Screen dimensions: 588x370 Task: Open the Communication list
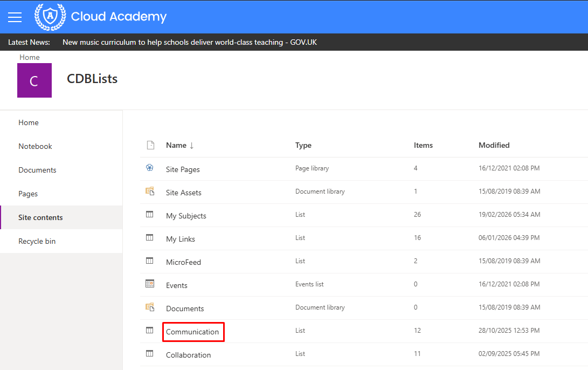point(192,332)
